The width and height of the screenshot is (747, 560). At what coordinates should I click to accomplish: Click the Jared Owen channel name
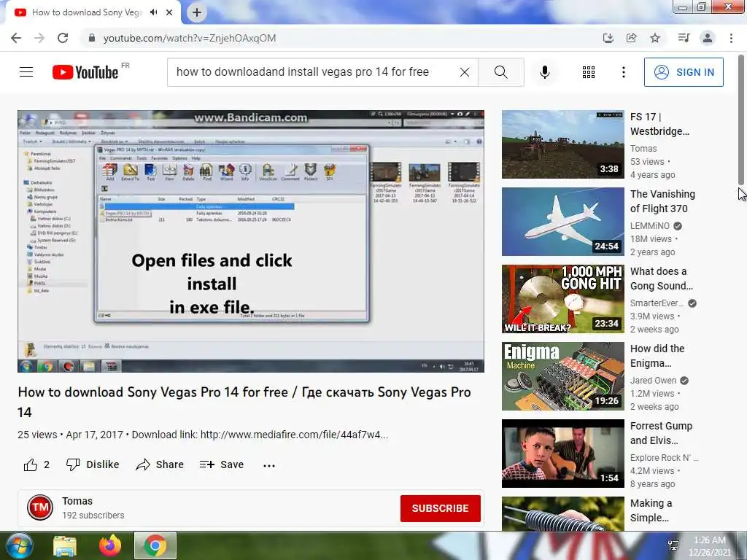pyautogui.click(x=653, y=381)
